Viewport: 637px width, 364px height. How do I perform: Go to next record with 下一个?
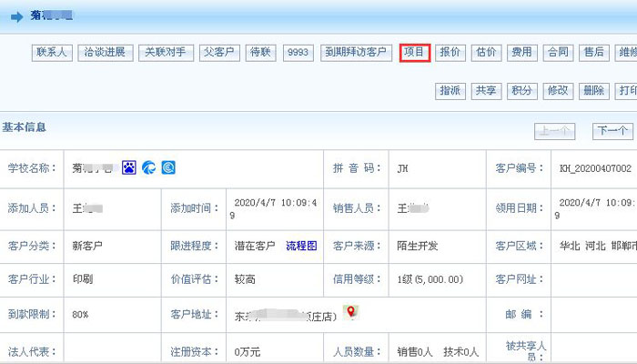(612, 130)
